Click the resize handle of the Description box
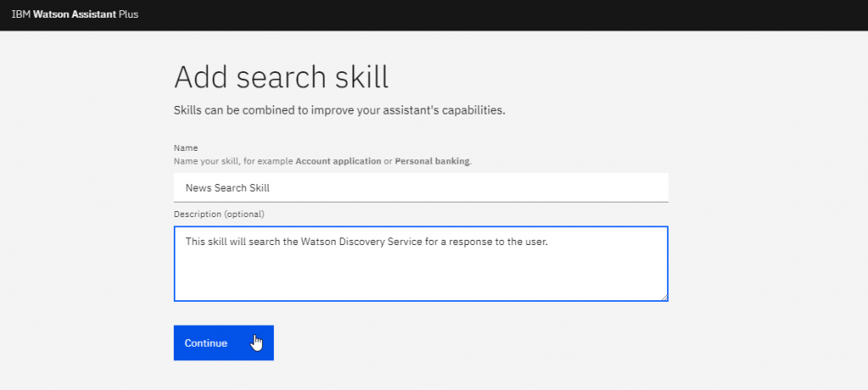Image resolution: width=868 pixels, height=390 pixels. [665, 298]
